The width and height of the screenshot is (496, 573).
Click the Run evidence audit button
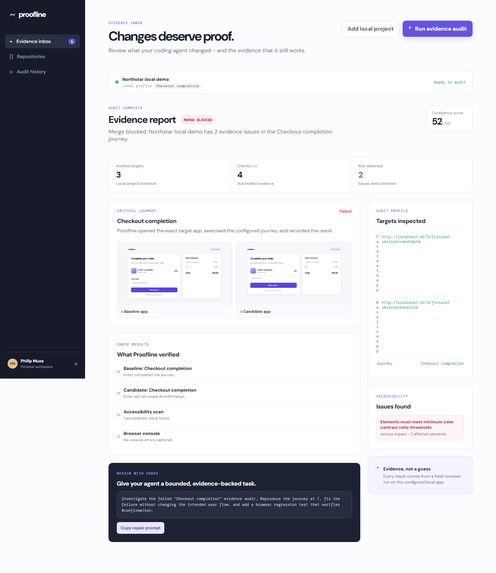click(x=438, y=29)
